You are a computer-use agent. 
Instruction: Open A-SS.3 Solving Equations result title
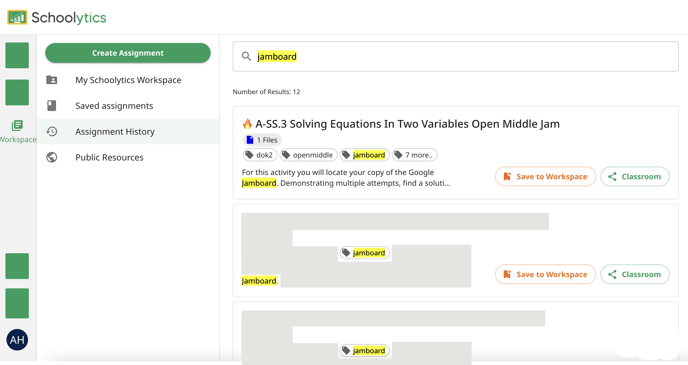407,124
